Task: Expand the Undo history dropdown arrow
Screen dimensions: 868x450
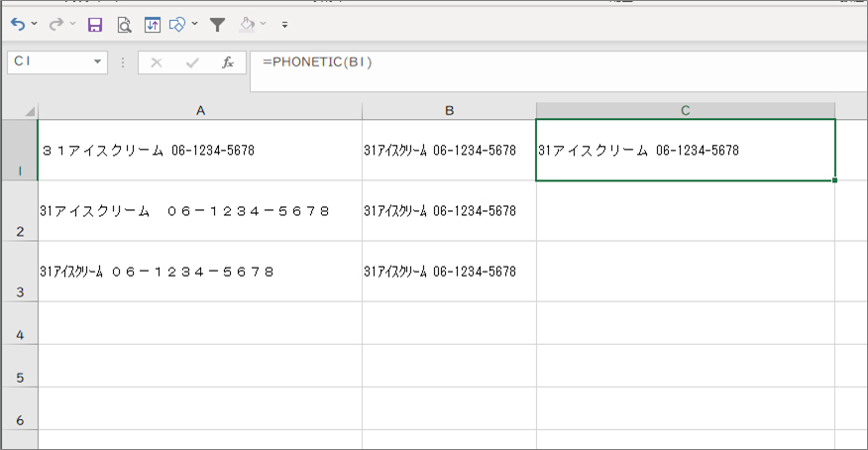Action: (35, 24)
